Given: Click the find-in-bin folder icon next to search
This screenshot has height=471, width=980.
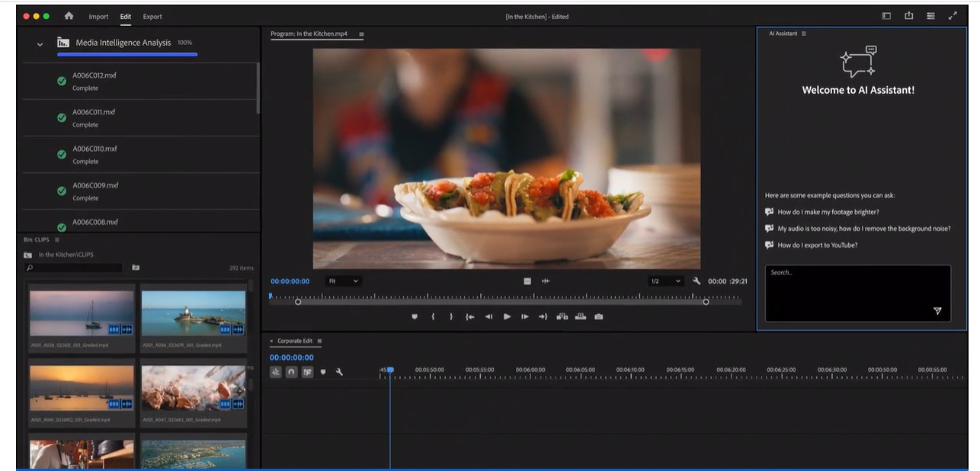Looking at the screenshot, I should [136, 268].
